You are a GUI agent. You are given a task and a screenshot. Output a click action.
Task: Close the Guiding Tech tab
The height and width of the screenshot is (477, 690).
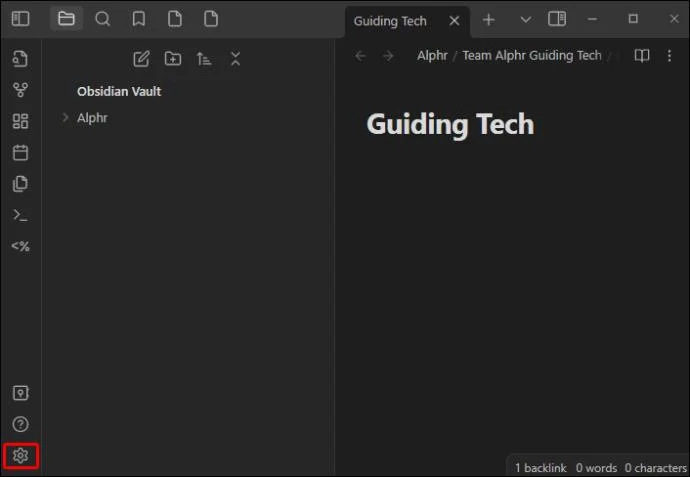click(x=455, y=21)
